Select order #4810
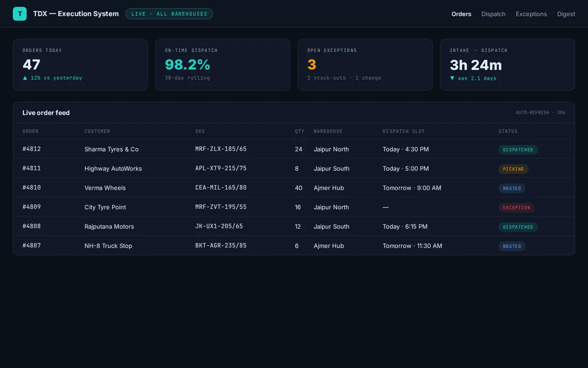Screen dimensions: 588x368 click(32, 188)
